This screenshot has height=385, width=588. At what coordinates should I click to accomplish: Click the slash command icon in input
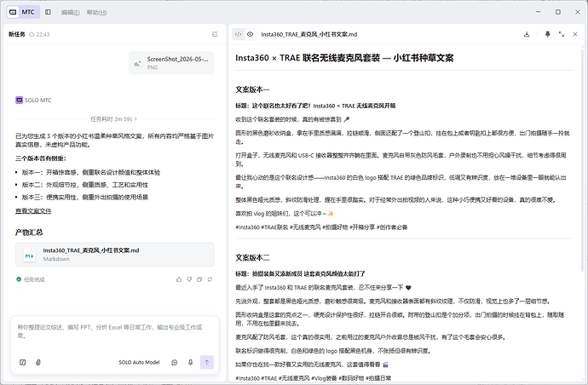[22, 362]
